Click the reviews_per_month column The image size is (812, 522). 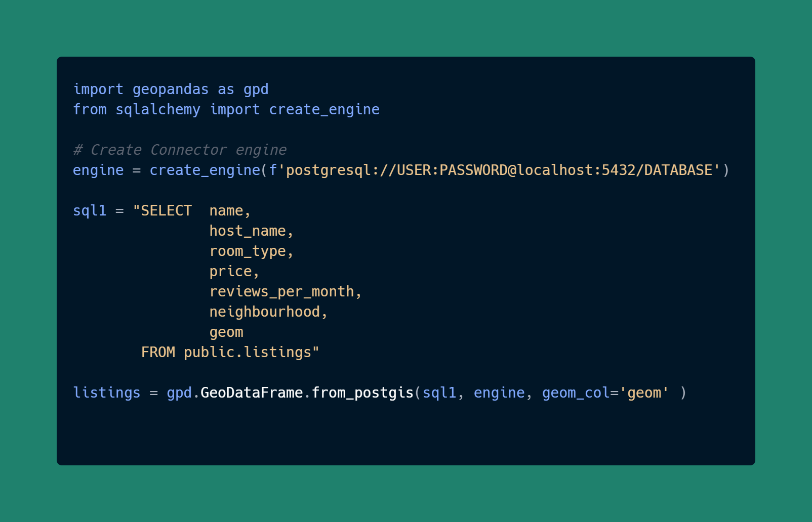point(282,292)
